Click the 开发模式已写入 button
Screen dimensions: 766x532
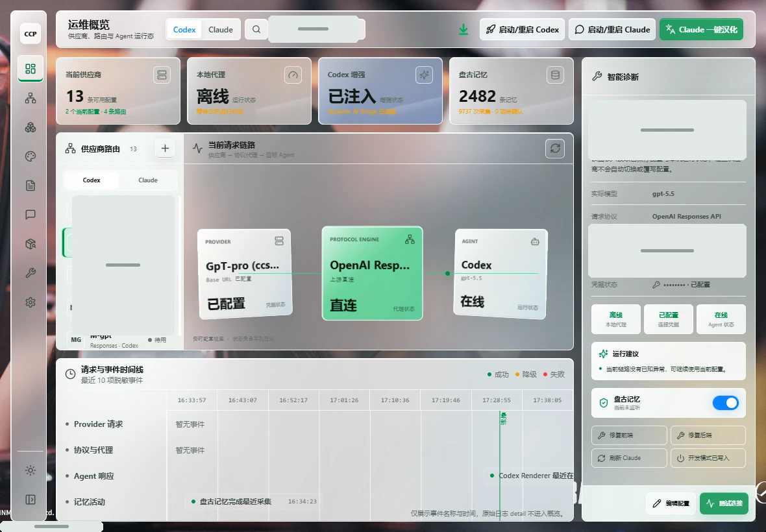708,458
